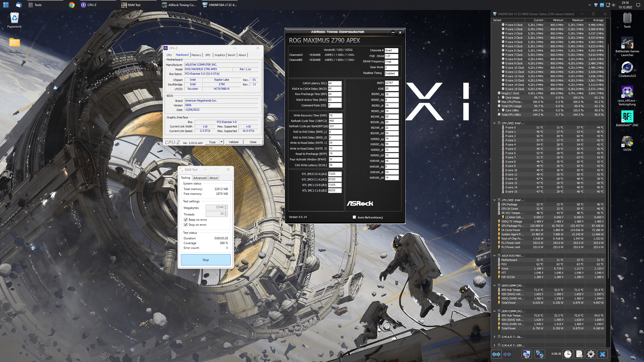
Task: Switch to the Memory tab in CPU-Z
Action: tap(196, 55)
